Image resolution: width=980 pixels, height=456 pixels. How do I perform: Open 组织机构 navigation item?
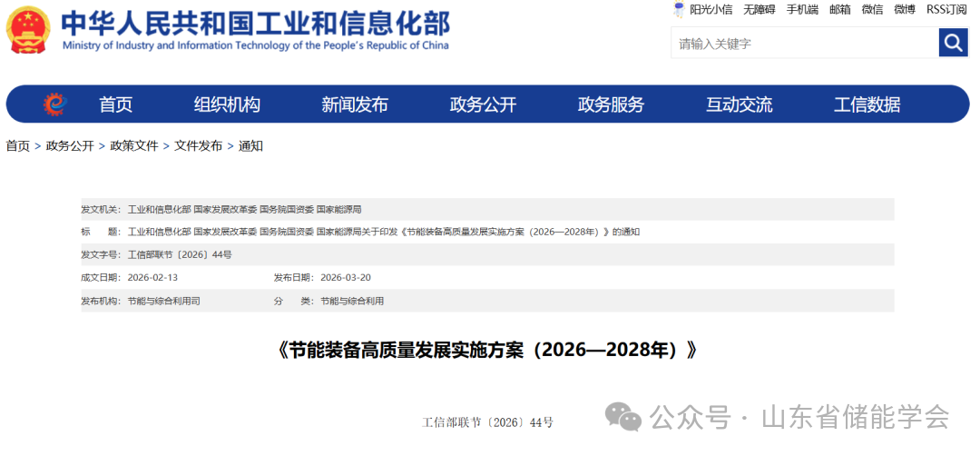tap(227, 104)
